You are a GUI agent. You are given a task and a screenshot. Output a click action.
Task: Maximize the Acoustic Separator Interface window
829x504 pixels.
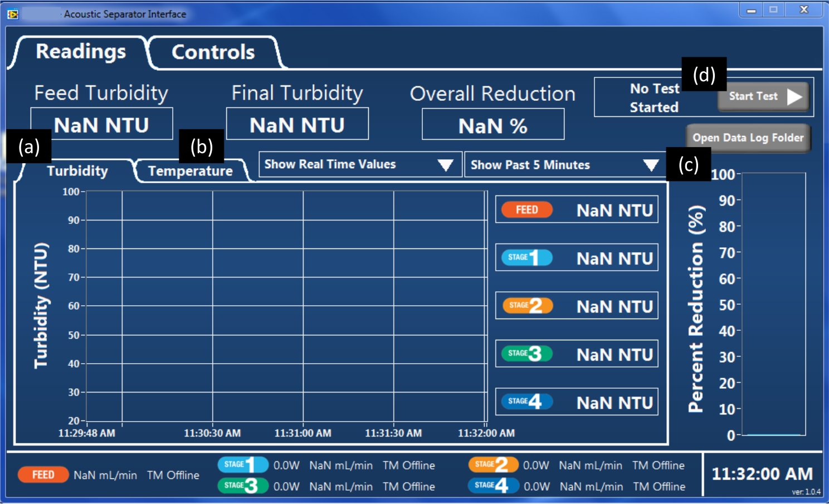[x=773, y=10]
